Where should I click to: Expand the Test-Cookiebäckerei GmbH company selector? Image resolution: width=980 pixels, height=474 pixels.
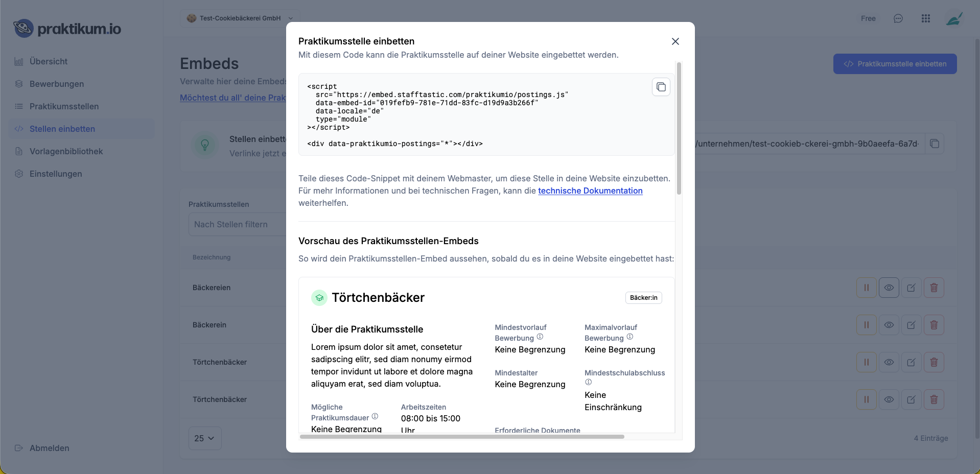(x=240, y=18)
